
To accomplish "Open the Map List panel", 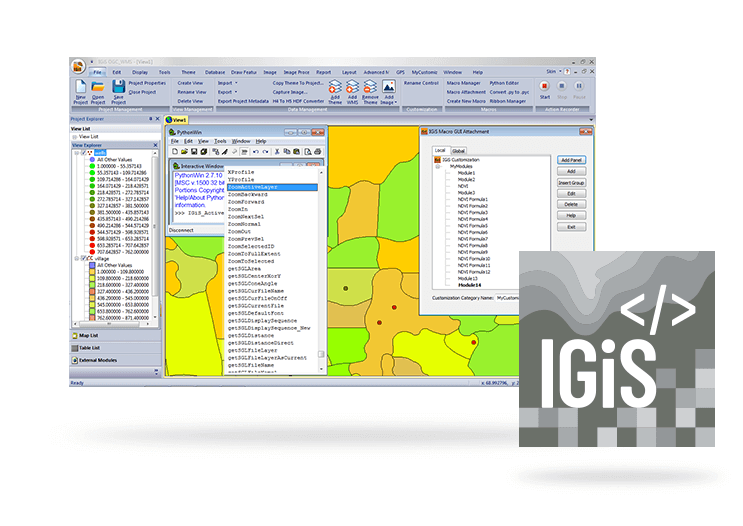I will click(x=115, y=336).
